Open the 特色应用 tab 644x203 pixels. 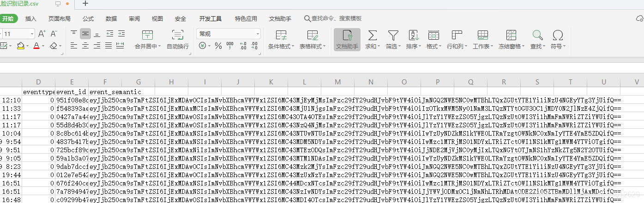click(x=246, y=18)
